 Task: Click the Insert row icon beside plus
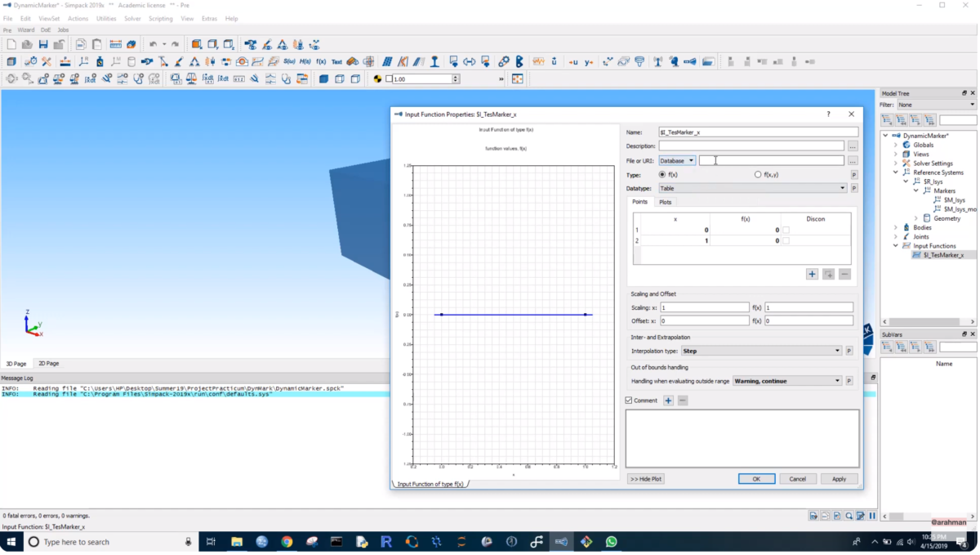point(828,275)
